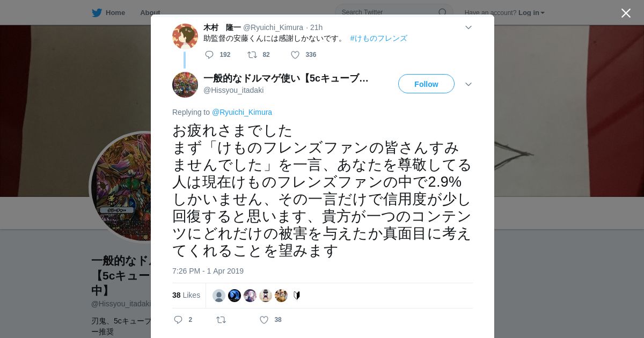Go to the About page
Screen dimensions: 644x338
(150, 13)
